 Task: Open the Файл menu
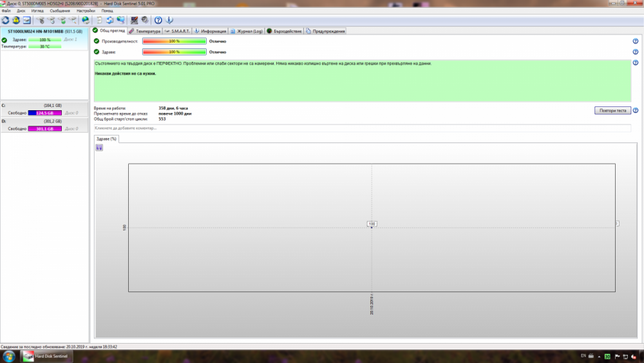tap(6, 11)
